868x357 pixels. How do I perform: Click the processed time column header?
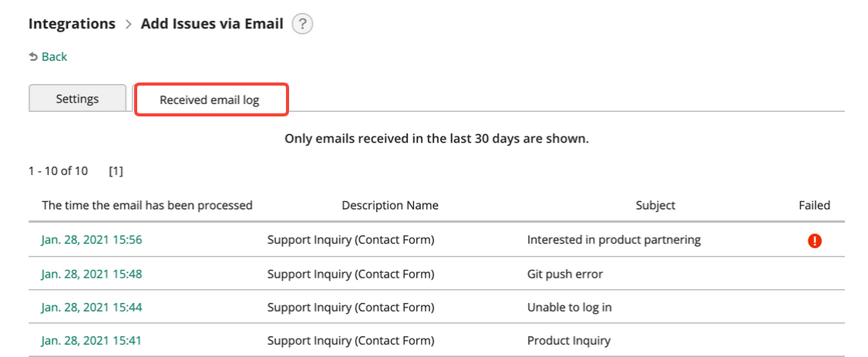point(147,205)
